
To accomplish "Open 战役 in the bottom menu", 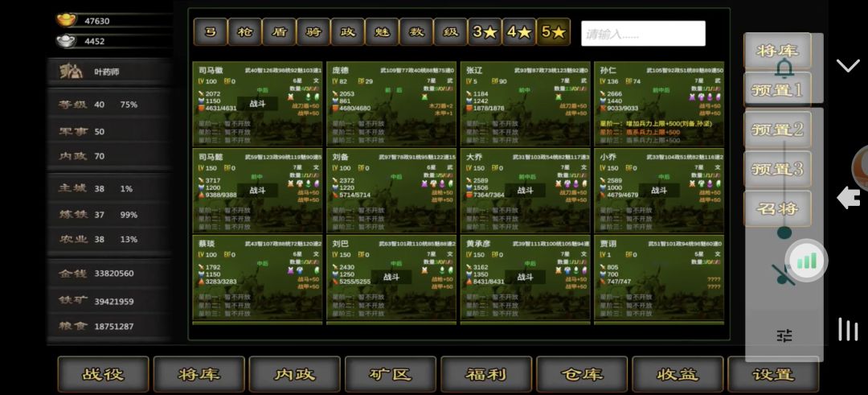I will point(104,375).
